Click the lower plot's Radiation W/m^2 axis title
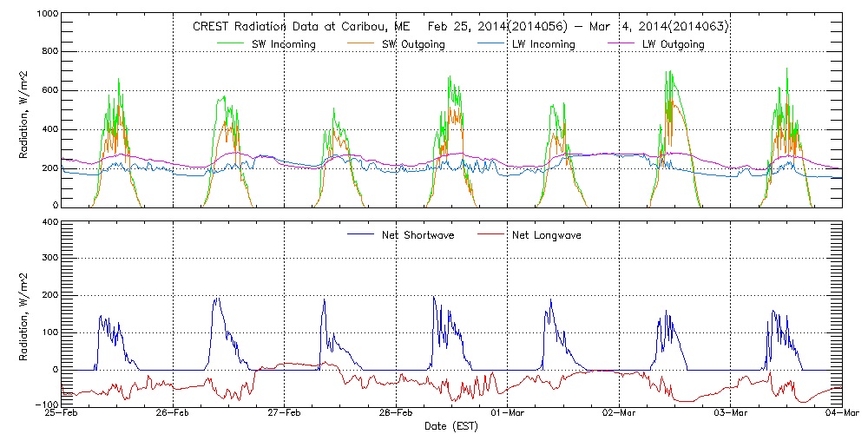868x434 pixels. 24,313
